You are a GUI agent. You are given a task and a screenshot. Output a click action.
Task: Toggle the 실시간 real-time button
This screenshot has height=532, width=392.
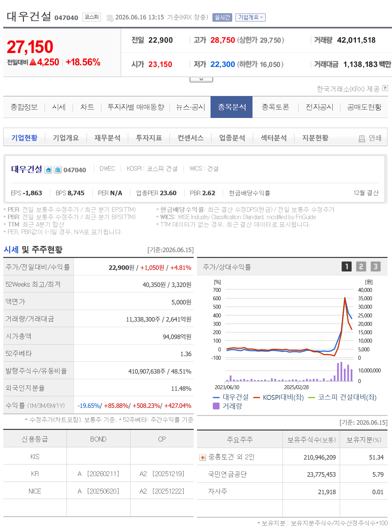tap(222, 17)
